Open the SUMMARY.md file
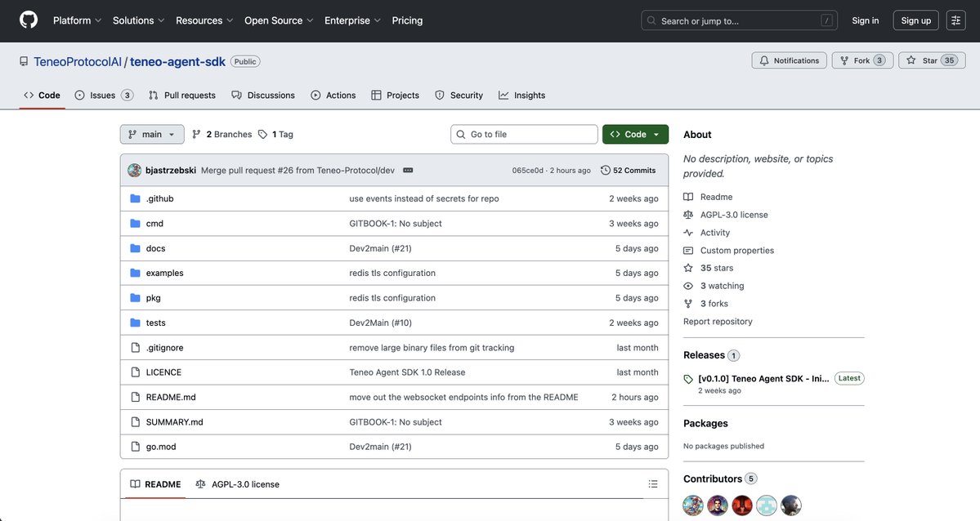 point(174,421)
